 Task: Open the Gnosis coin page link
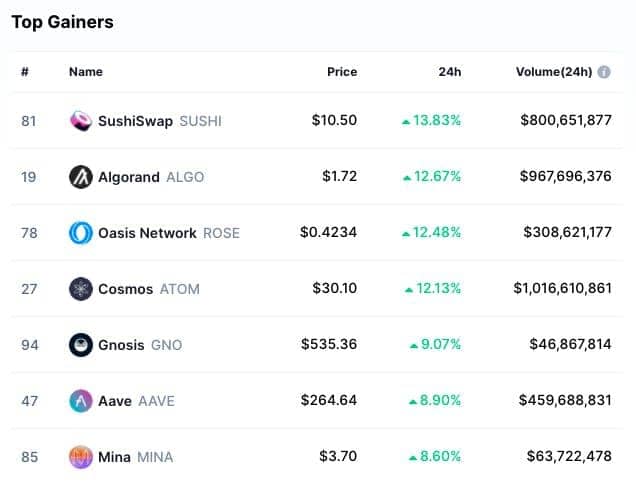121,345
